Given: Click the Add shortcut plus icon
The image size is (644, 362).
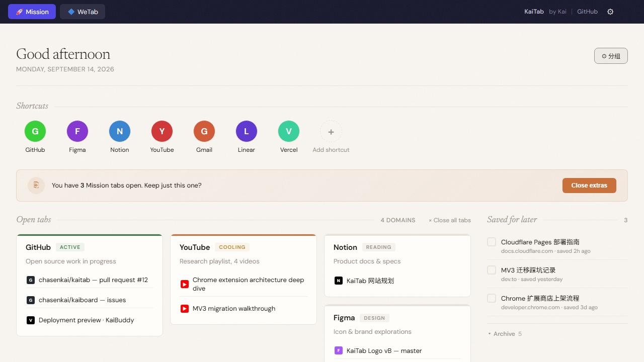Looking at the screenshot, I should (x=331, y=132).
